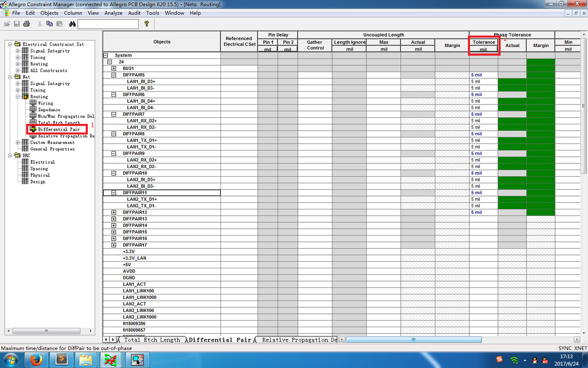
Task: Open the Analyze menu
Action: (x=113, y=13)
